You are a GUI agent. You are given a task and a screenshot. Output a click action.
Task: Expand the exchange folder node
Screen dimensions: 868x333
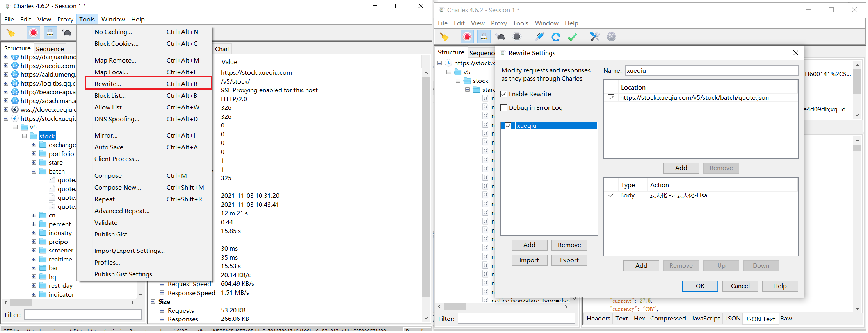(x=34, y=145)
